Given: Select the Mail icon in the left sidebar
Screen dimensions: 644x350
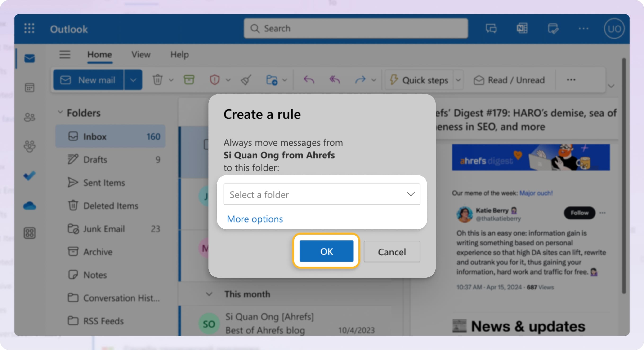Looking at the screenshot, I should point(30,58).
